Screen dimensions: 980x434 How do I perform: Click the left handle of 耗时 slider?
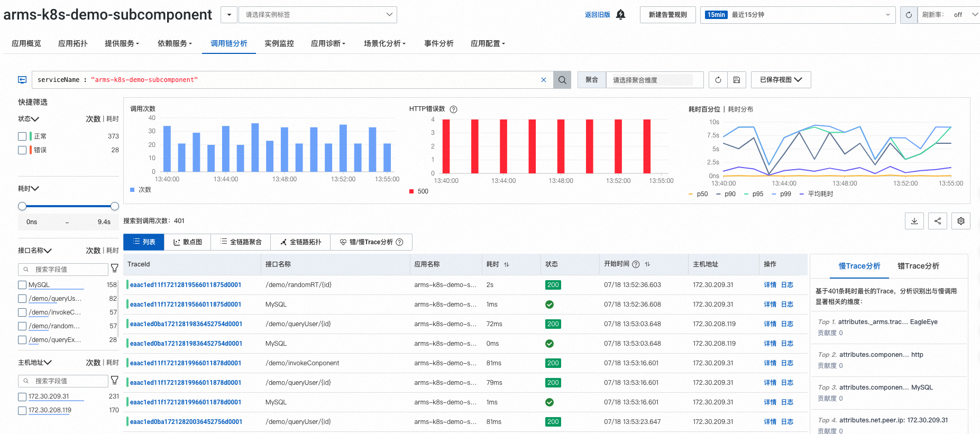pyautogui.click(x=22, y=206)
